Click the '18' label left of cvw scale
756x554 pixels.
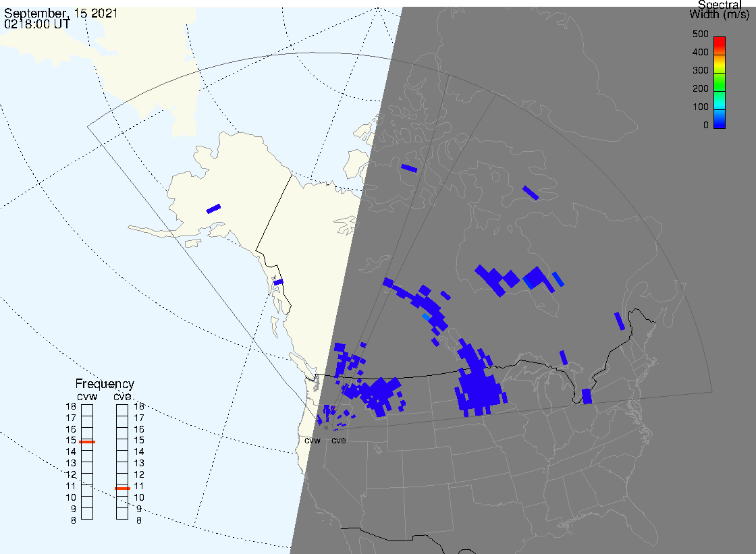pos(71,406)
